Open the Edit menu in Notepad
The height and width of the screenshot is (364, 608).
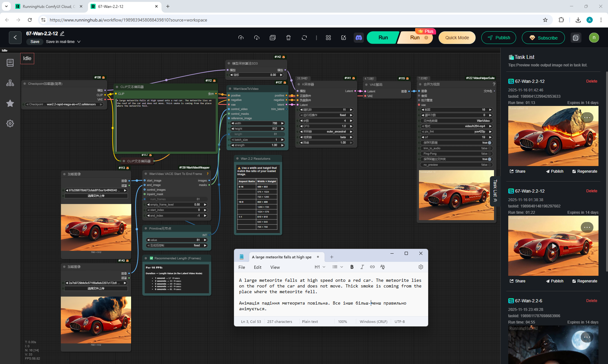tap(257, 267)
